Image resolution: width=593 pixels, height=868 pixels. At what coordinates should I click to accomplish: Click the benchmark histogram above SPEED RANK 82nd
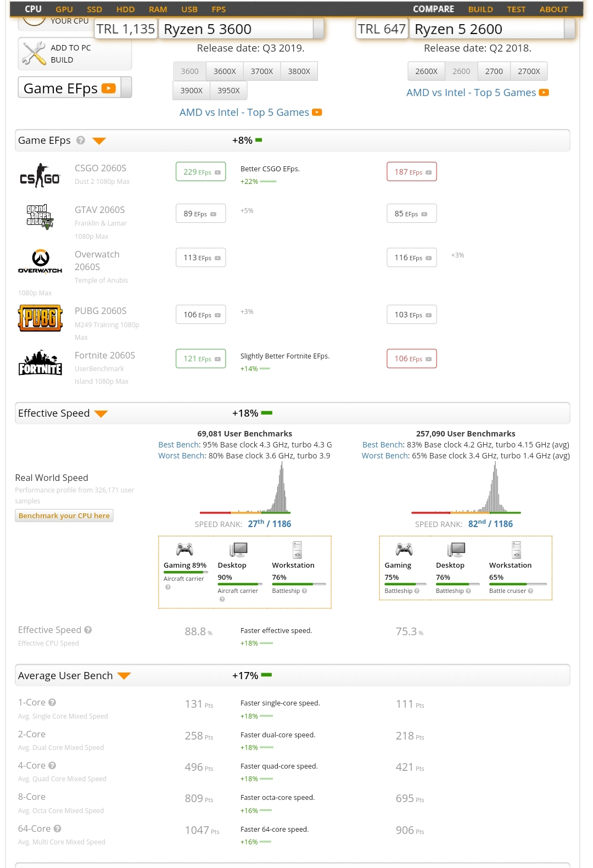(466, 487)
